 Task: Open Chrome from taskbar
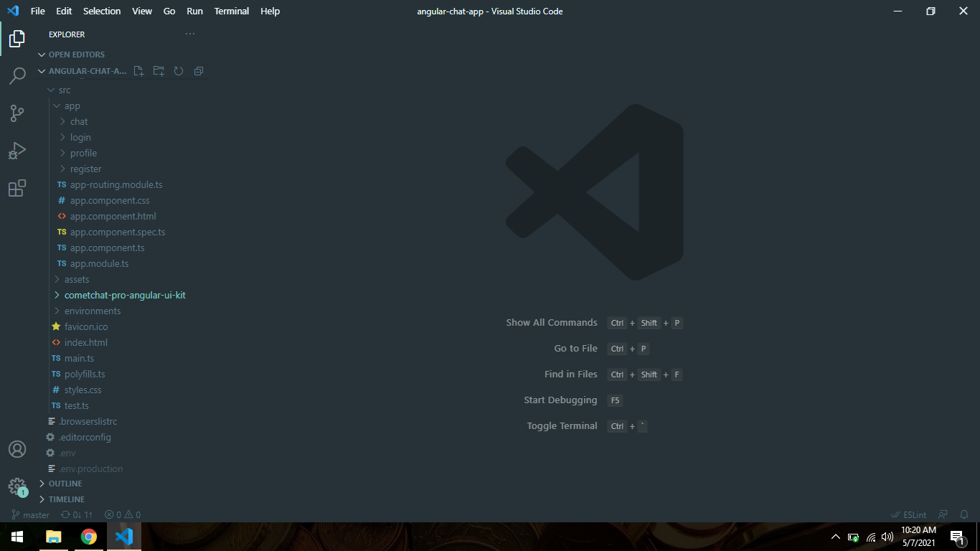click(x=89, y=537)
